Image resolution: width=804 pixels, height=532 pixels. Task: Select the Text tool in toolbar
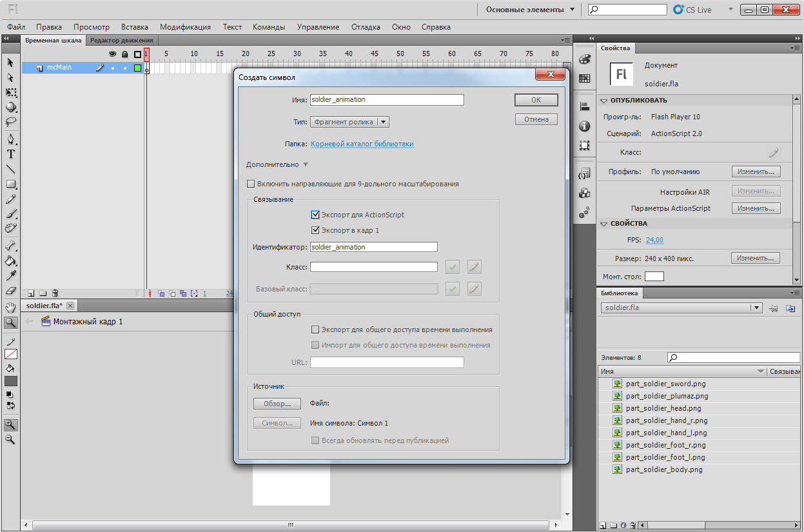[x=10, y=154]
